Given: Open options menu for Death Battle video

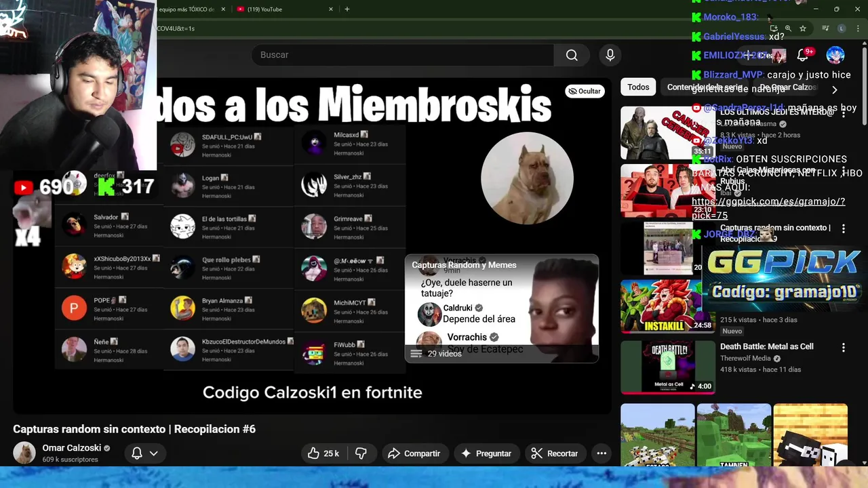Looking at the screenshot, I should coord(844,348).
